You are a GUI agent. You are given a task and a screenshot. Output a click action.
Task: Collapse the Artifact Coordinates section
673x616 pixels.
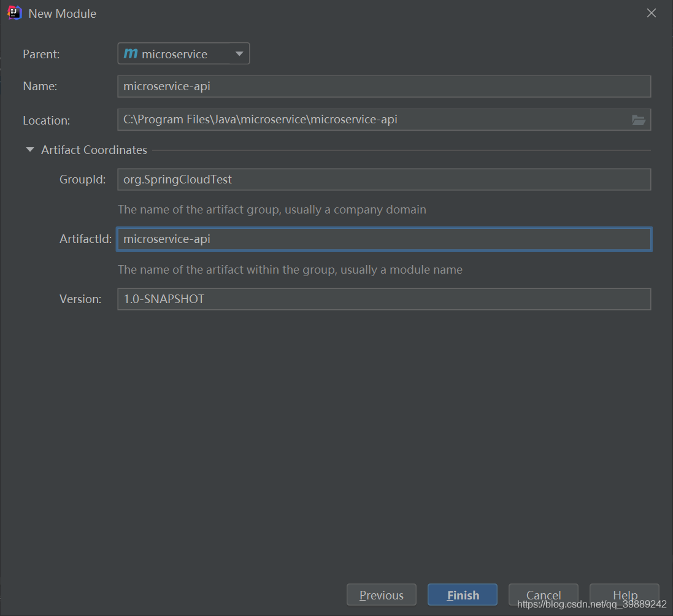point(29,150)
